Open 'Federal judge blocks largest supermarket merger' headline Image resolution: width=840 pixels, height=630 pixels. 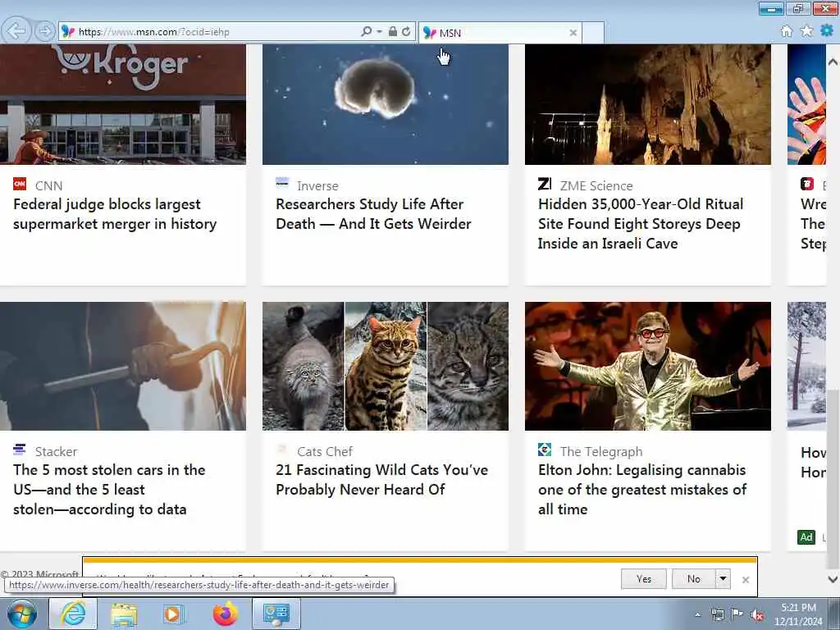[x=115, y=214]
